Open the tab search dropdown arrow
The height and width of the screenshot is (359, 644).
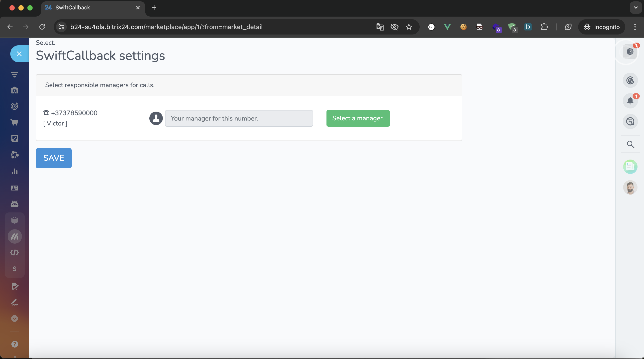point(636,8)
